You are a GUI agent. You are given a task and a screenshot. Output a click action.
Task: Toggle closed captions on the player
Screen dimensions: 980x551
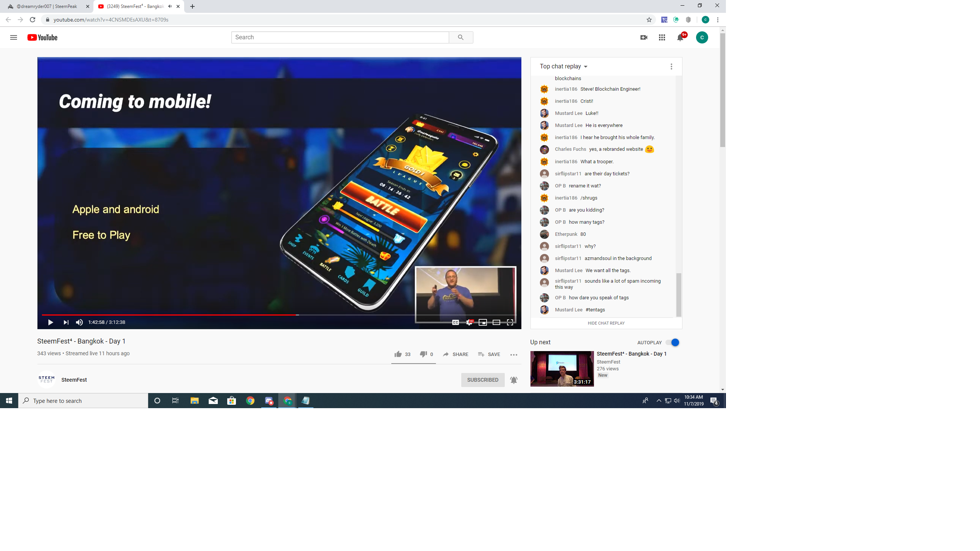coord(455,322)
